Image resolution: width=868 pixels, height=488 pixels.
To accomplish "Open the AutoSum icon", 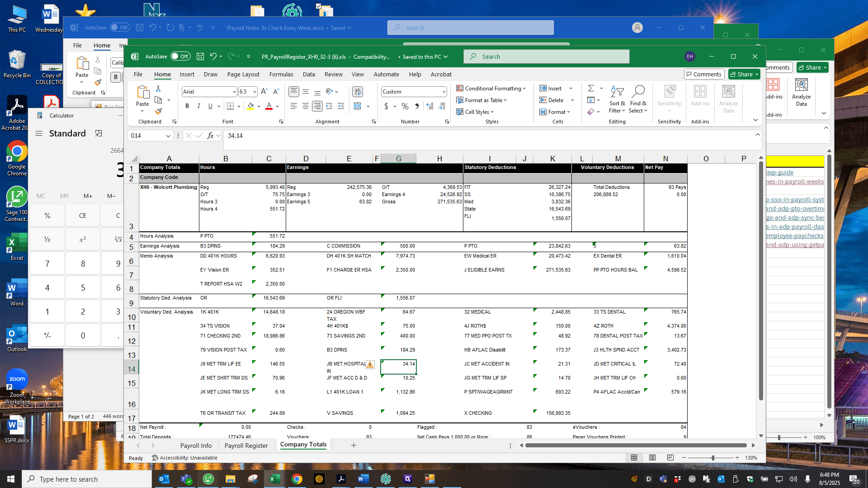I will 591,88.
